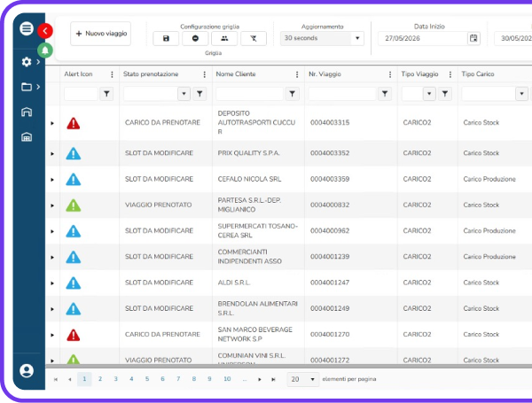
Task: Collapse sidebar with red arrow button
Action: pyautogui.click(x=45, y=31)
